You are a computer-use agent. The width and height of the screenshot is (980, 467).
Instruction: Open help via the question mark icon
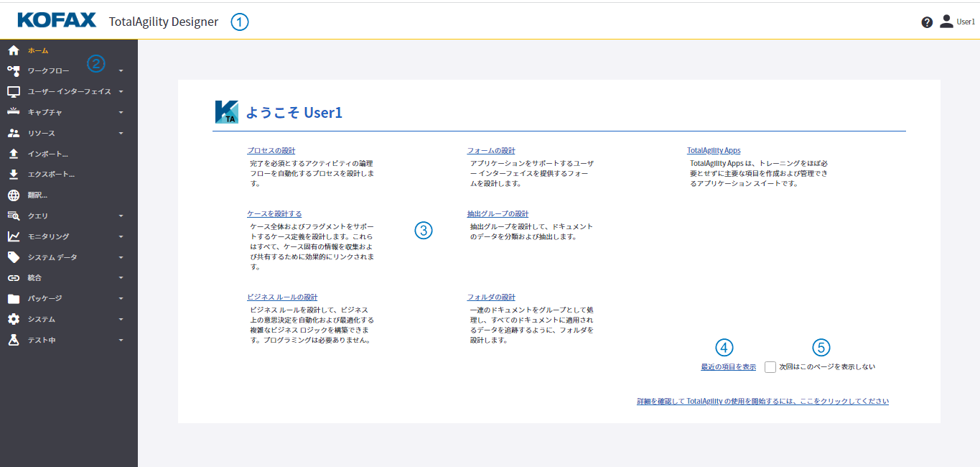[927, 22]
